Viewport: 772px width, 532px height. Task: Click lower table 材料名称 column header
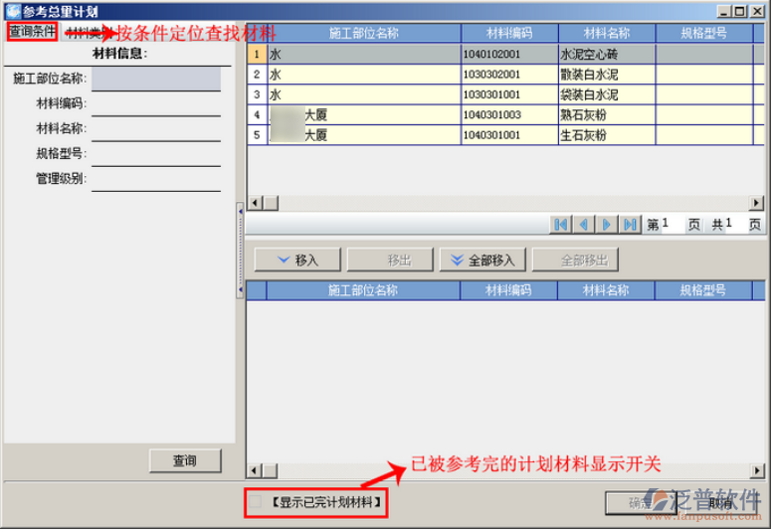606,290
